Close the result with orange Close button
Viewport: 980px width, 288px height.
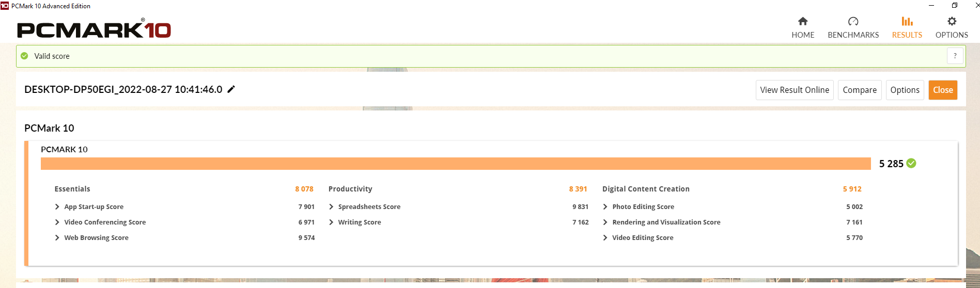click(x=943, y=90)
